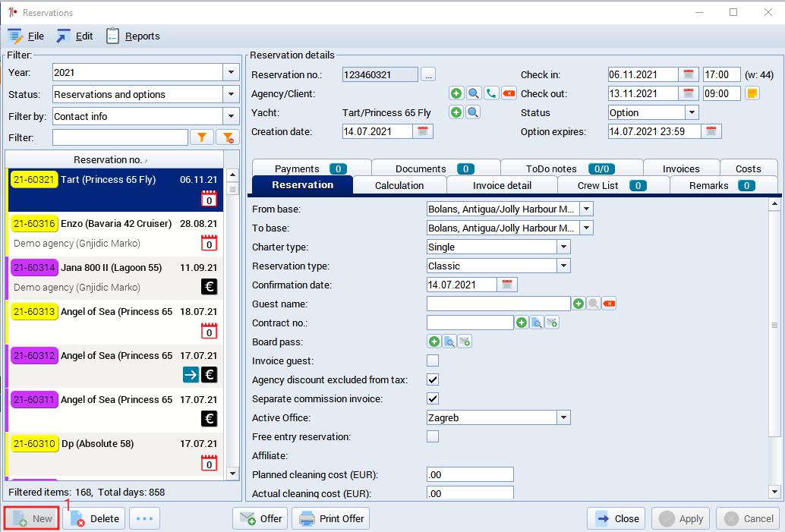Open the Edit menu
Viewport: 785px width, 532px height.
pos(74,36)
